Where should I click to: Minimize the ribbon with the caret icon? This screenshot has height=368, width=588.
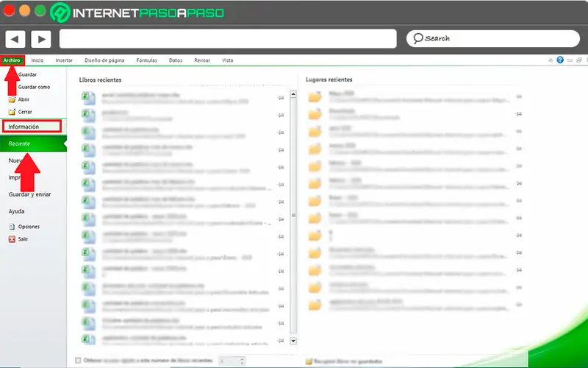551,60
